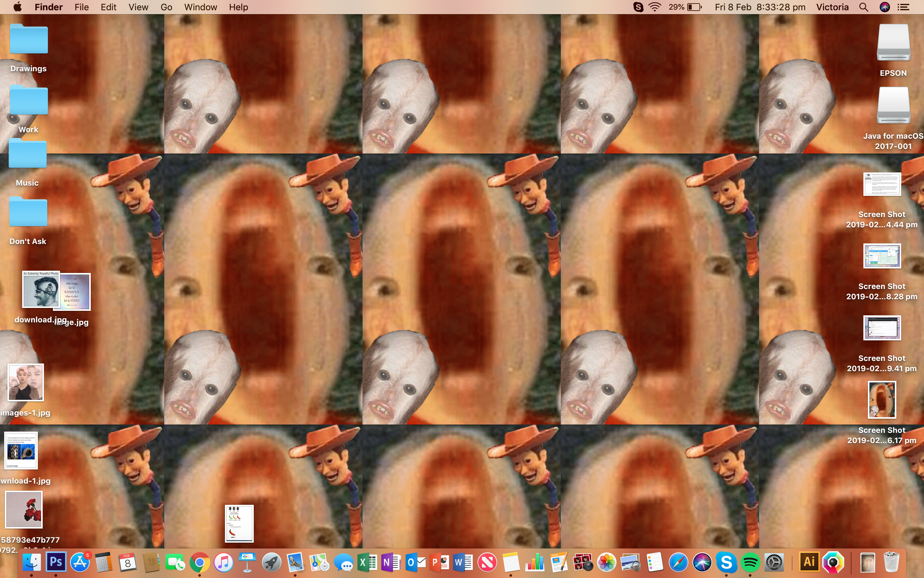Viewport: 924px width, 578px height.
Task: Open Spotlight search magnifier
Action: [x=864, y=7]
